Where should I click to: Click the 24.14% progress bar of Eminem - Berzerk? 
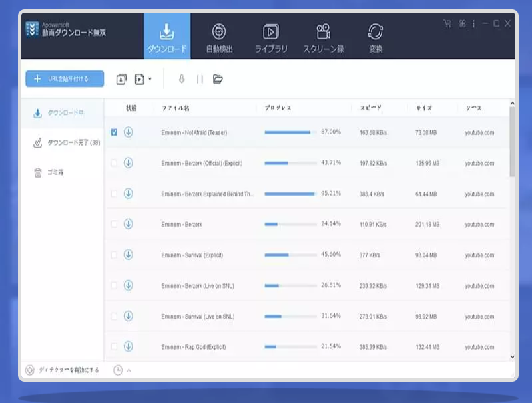[x=290, y=224]
